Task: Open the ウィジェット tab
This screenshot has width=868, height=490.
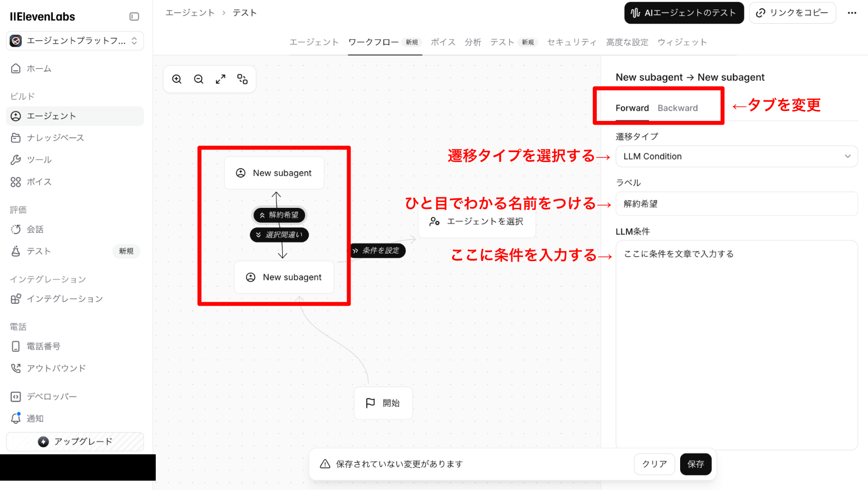Action: (x=682, y=42)
